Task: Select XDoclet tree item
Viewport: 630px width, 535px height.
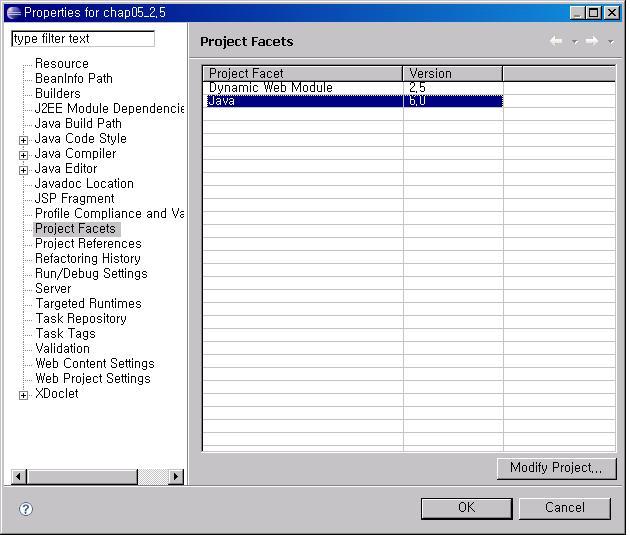Action: tap(57, 393)
